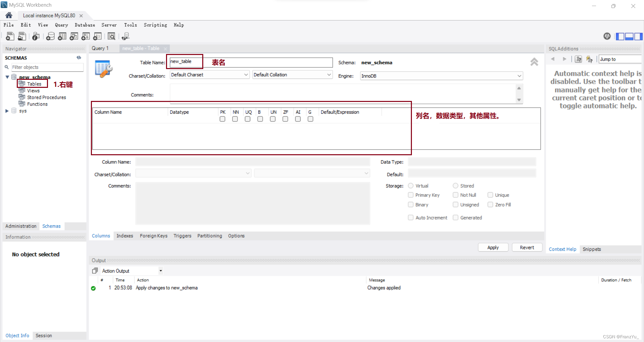Click the Filter objects search field
The width and height of the screenshot is (644, 342).
[x=47, y=67]
